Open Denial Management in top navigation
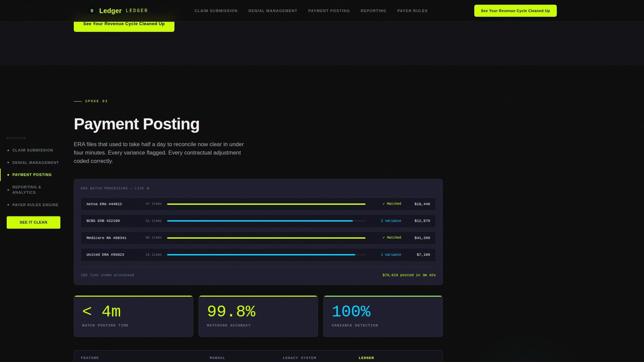This screenshot has height=362, width=644. (x=273, y=11)
